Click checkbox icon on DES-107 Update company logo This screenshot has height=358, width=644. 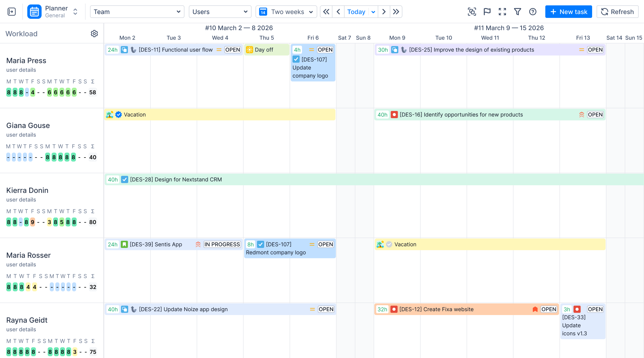click(296, 59)
